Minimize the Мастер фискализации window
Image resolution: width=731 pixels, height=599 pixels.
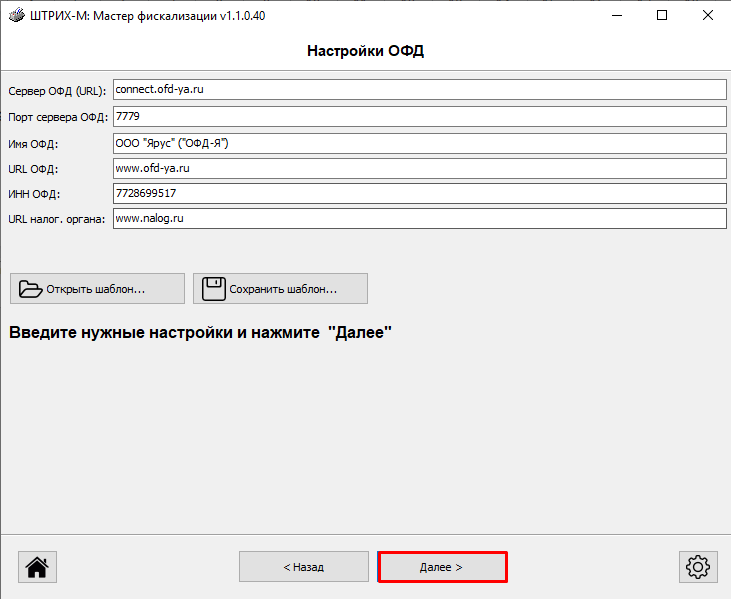pyautogui.click(x=616, y=16)
